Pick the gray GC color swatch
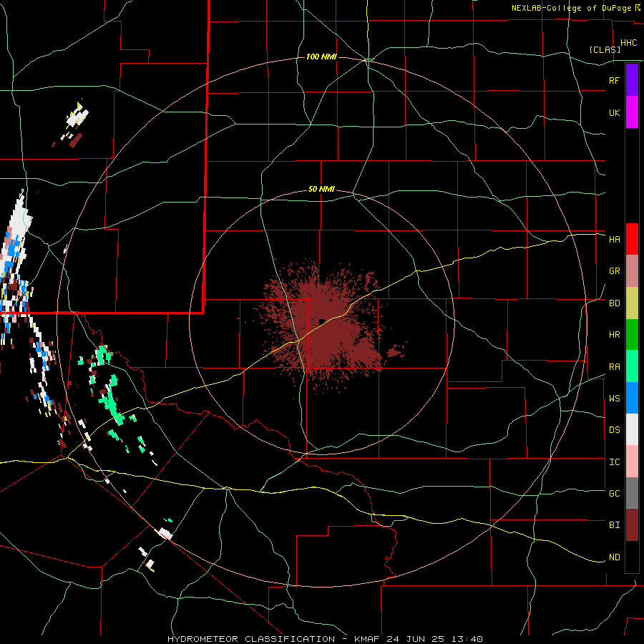Image resolution: width=644 pixels, height=644 pixels. pos(632,493)
